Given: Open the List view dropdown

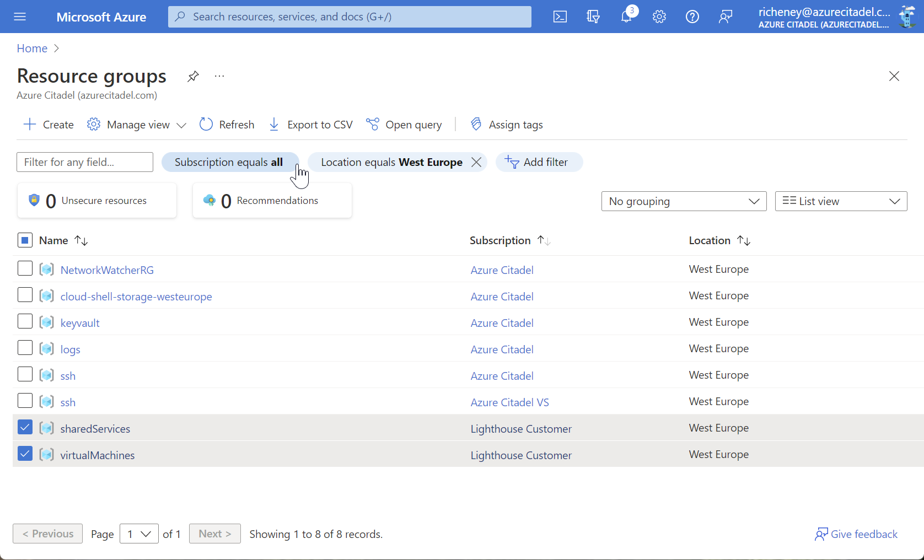Looking at the screenshot, I should [841, 201].
